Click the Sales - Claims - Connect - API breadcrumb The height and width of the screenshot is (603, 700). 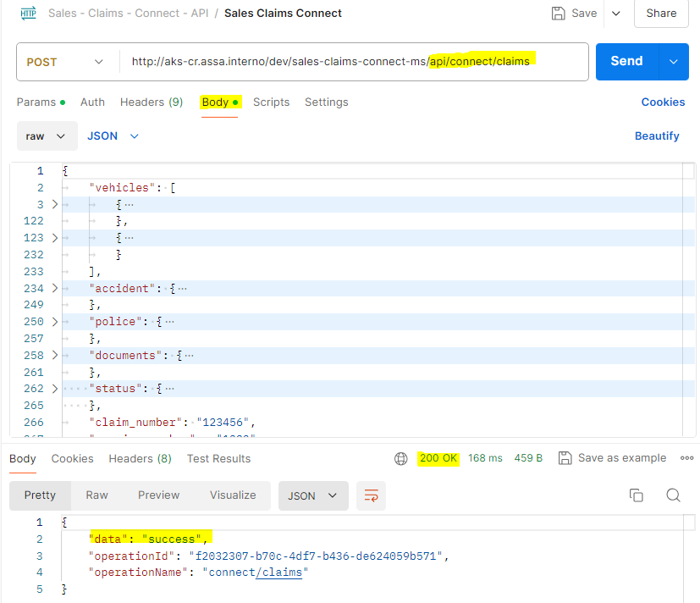[x=128, y=14]
